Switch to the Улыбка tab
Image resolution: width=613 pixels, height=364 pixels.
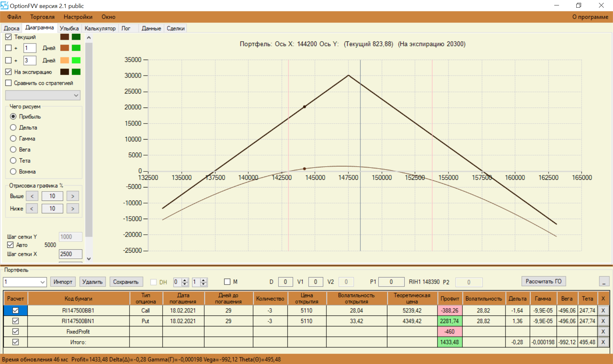69,28
